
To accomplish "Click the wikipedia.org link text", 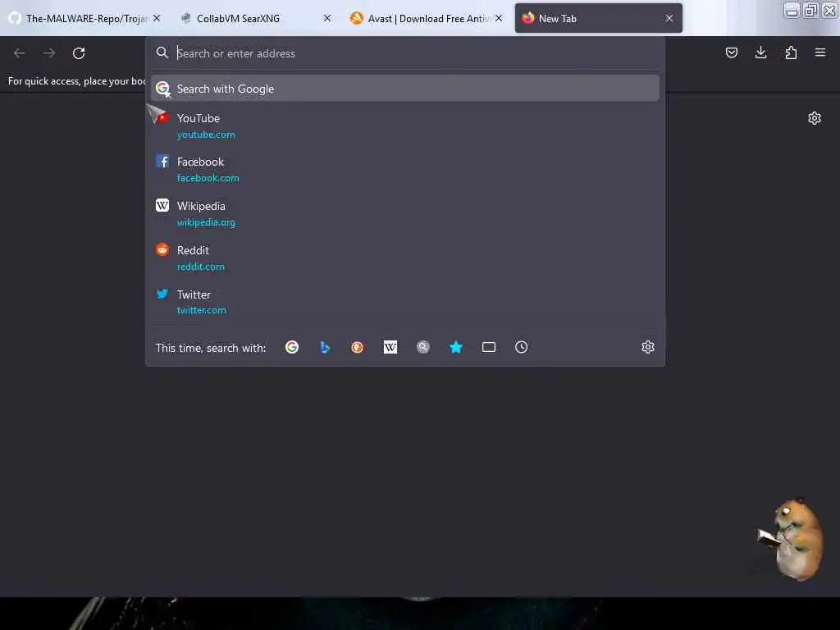I will pos(206,222).
